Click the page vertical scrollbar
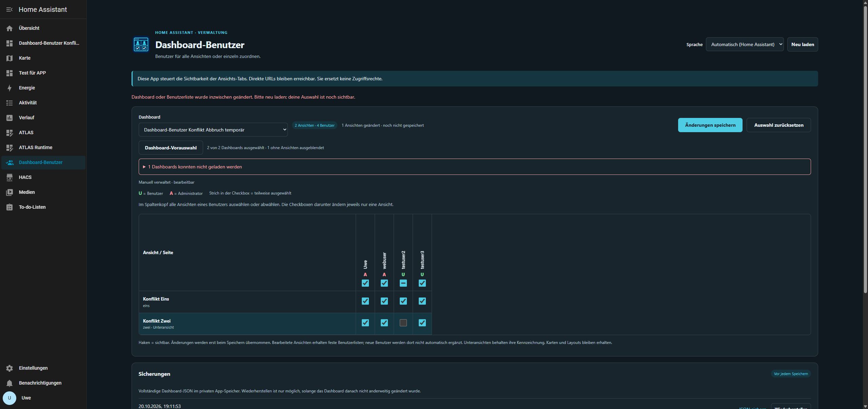868x409 pixels. [x=865, y=149]
